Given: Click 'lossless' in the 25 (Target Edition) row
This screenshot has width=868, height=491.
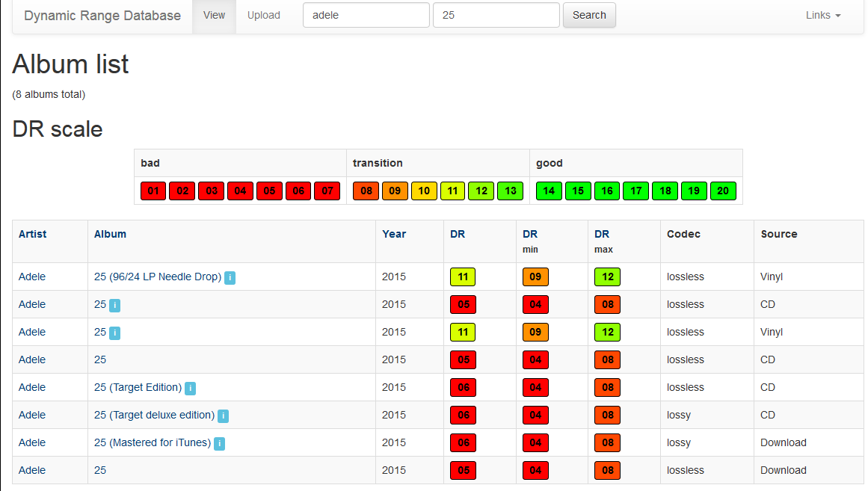Looking at the screenshot, I should (686, 387).
